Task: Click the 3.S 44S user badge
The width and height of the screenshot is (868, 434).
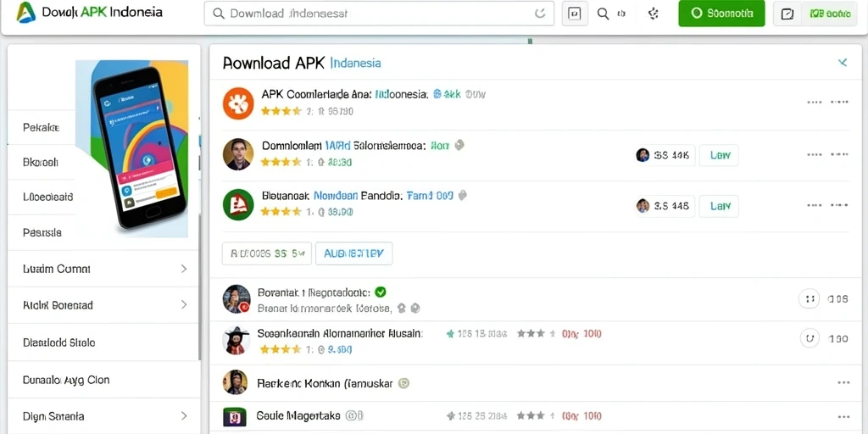Action: pos(665,206)
